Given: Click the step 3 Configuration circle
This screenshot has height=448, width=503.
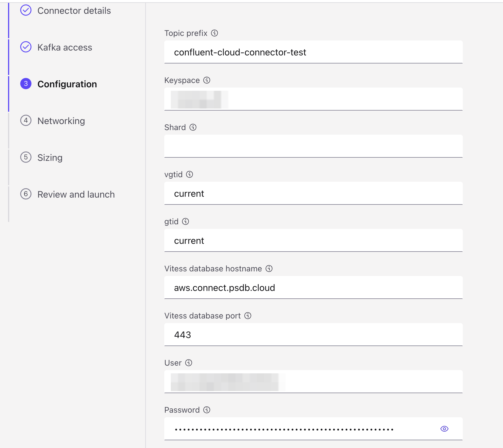Looking at the screenshot, I should tap(26, 84).
